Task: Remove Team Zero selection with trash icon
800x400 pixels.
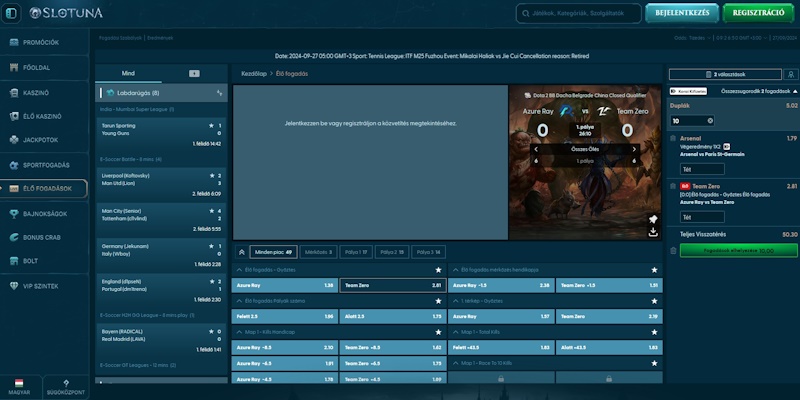Action: [x=673, y=186]
